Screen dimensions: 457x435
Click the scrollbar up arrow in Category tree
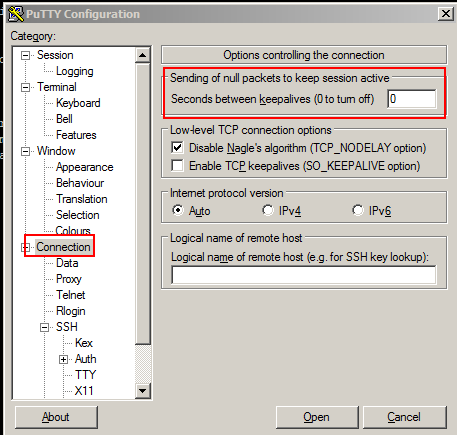(x=143, y=55)
